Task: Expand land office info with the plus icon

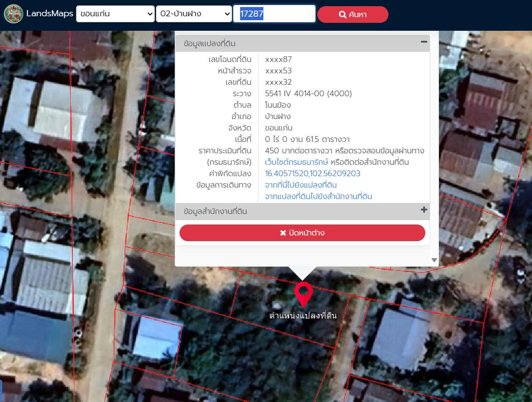Action: pos(424,210)
